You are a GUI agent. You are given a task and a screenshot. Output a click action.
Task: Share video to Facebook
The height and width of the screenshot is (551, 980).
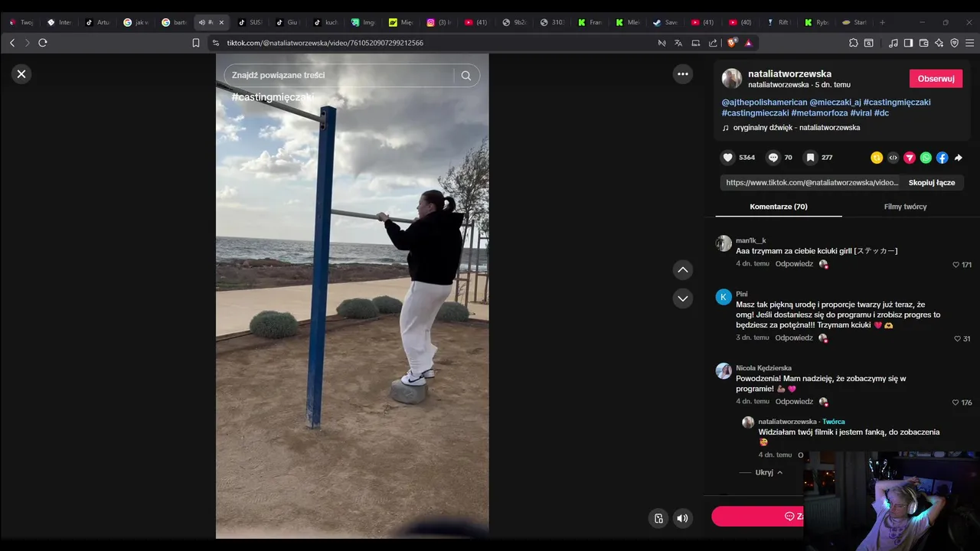point(942,158)
